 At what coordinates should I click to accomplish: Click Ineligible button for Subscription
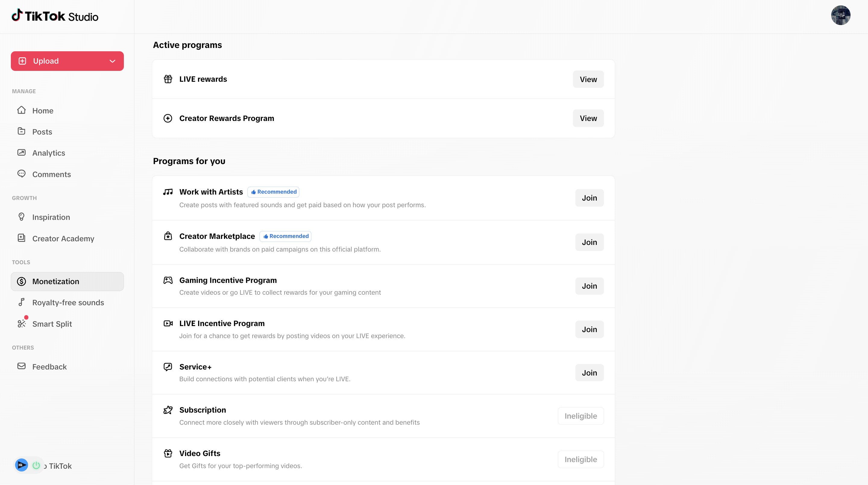580,416
